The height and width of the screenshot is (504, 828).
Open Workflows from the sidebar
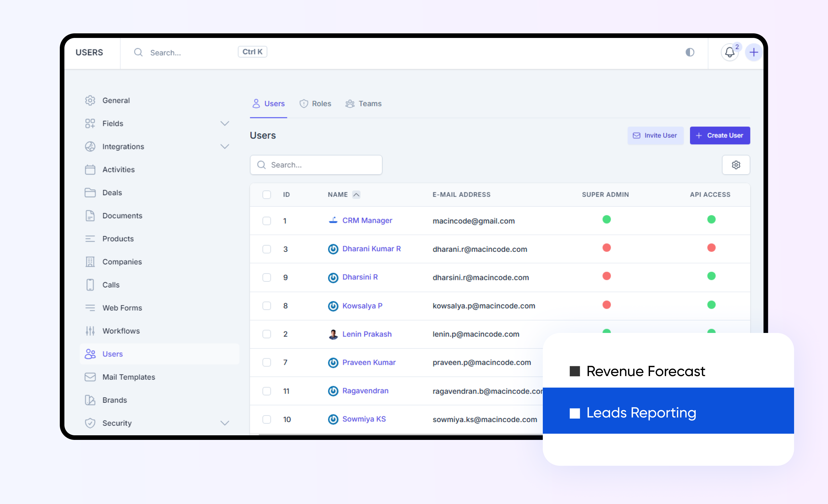coord(121,331)
